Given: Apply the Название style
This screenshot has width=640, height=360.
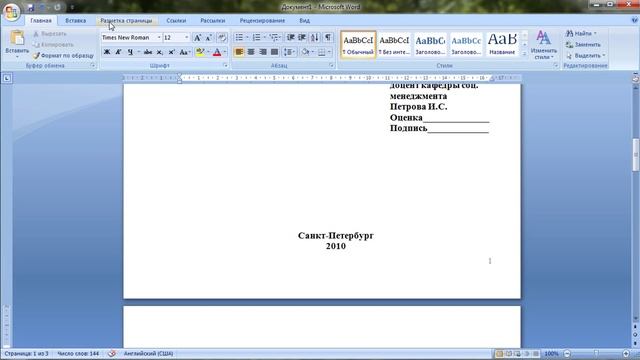Looking at the screenshot, I should pyautogui.click(x=502, y=45).
